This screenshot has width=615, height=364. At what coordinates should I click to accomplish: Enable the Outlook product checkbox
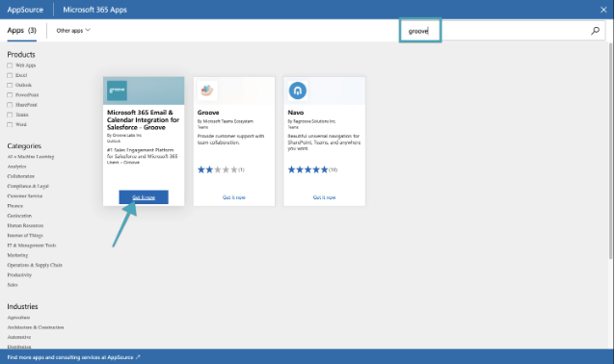pyautogui.click(x=10, y=85)
